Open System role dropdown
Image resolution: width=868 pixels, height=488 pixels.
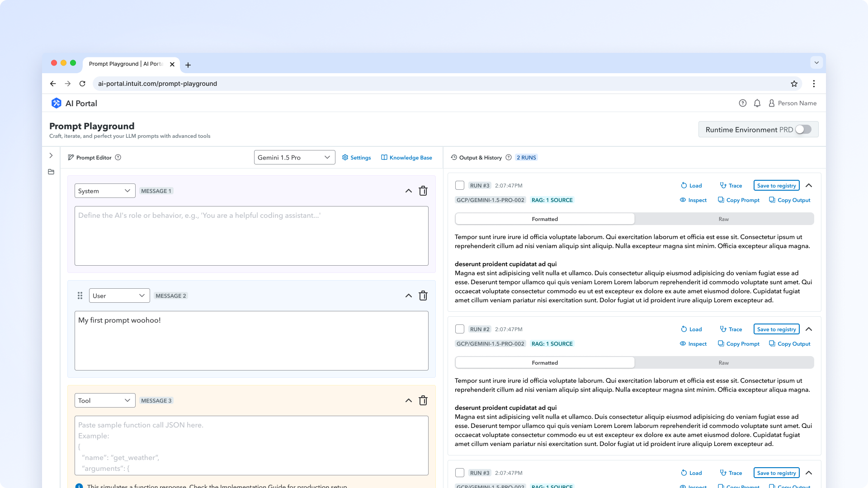(x=105, y=191)
